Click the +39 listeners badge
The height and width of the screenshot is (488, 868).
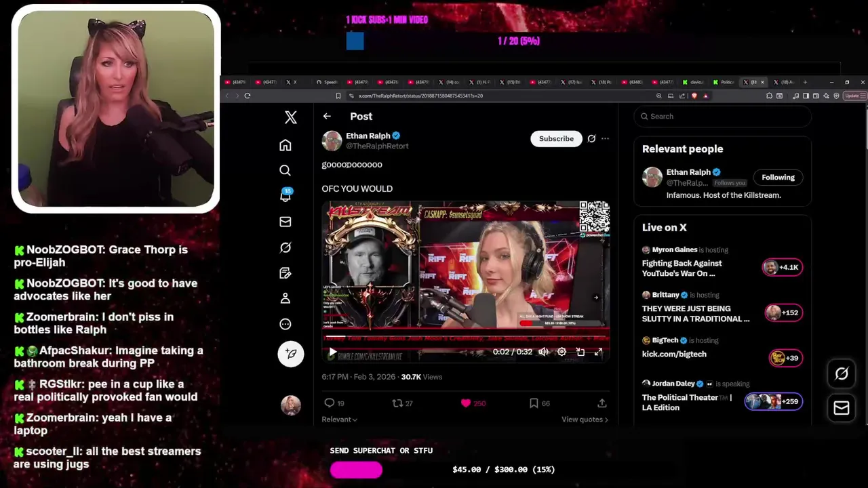786,358
